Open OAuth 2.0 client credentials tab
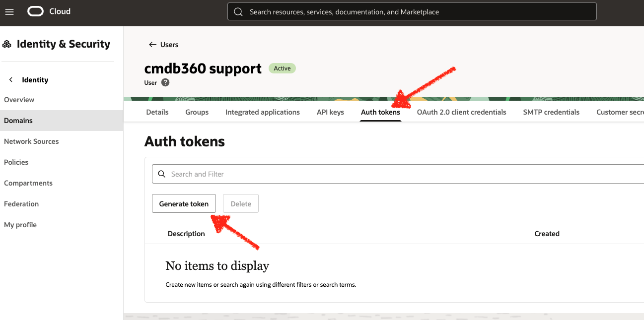Screen dimensions: 644x320 (462, 112)
